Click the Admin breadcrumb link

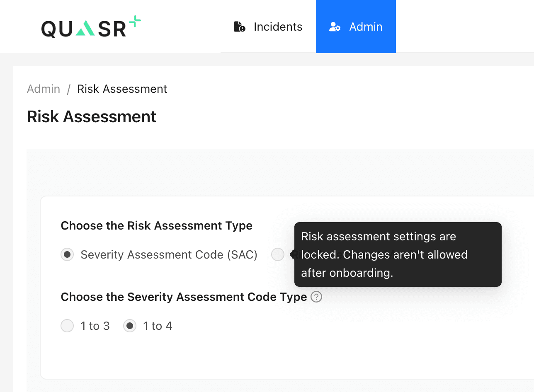point(43,89)
